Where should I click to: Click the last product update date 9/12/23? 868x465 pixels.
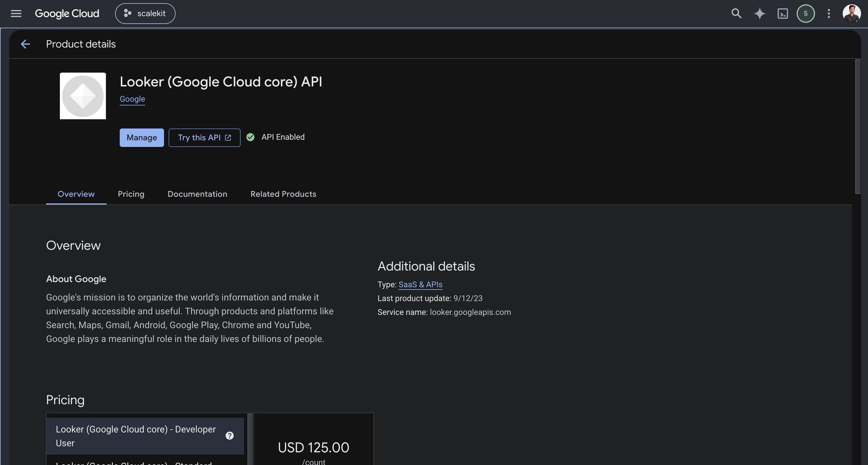[x=468, y=299]
